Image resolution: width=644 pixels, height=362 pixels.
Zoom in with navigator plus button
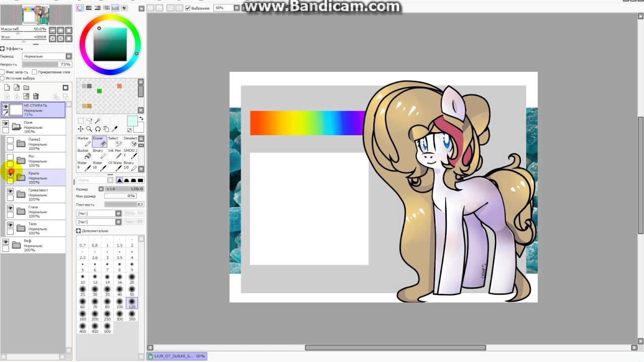tap(61, 30)
